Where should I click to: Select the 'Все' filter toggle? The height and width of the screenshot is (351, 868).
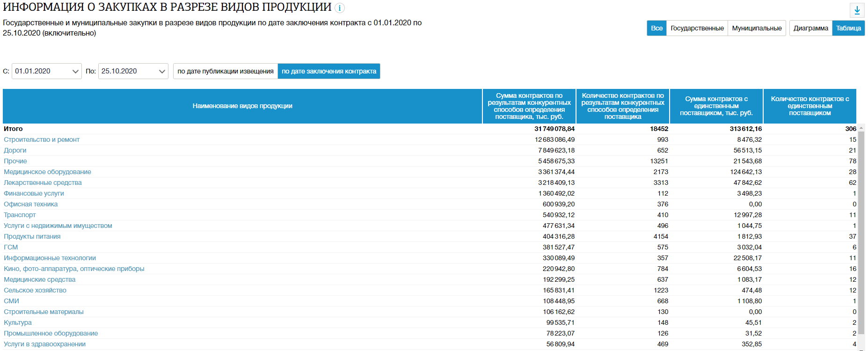[x=656, y=28]
